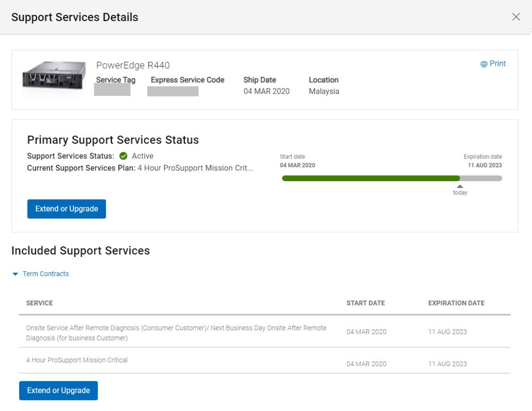The width and height of the screenshot is (532, 411).
Task: Click the today marker under the timeline
Action: (x=460, y=190)
